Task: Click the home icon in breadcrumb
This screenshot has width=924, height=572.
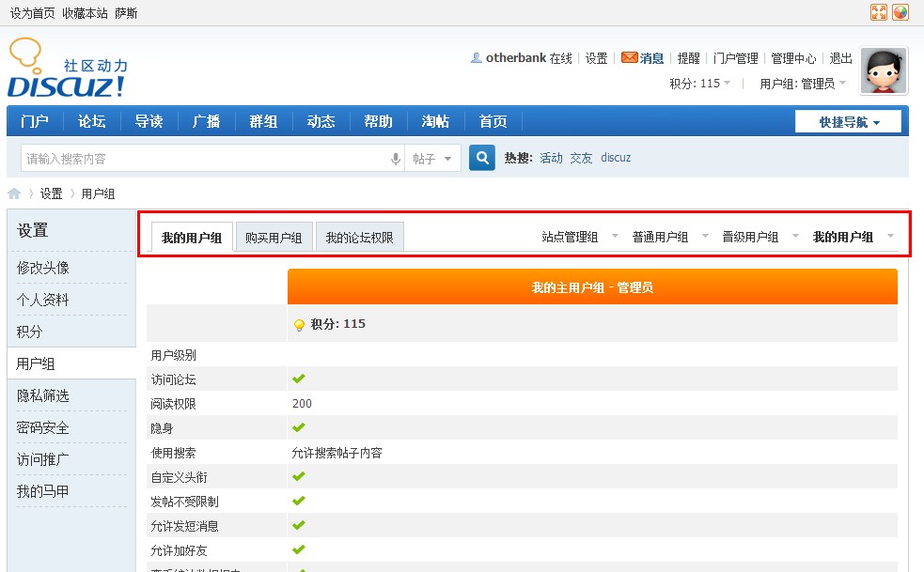Action: tap(14, 193)
